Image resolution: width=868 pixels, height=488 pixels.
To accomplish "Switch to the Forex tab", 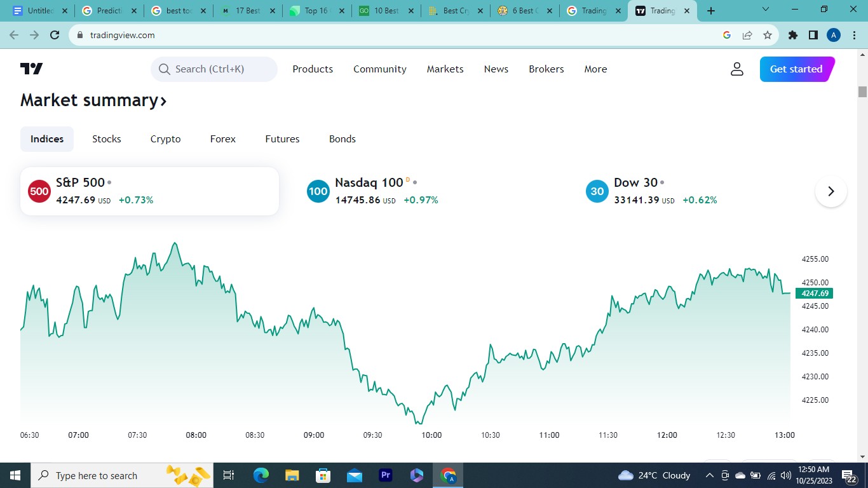I will pyautogui.click(x=223, y=139).
